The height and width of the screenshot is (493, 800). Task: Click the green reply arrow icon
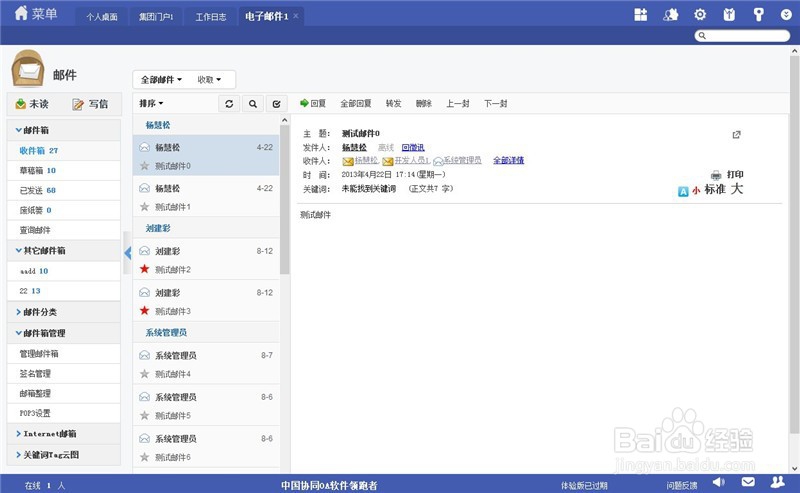pos(304,103)
